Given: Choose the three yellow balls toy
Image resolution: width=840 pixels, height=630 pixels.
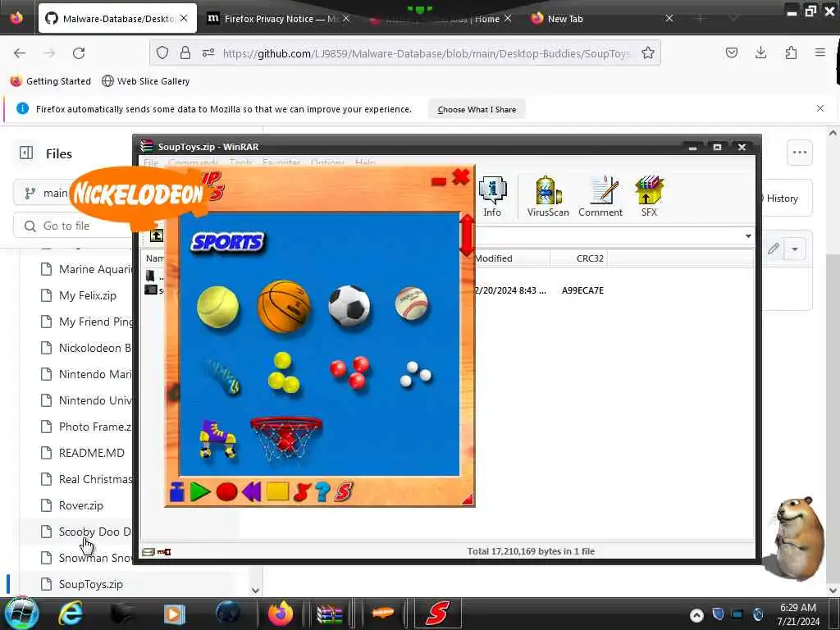Looking at the screenshot, I should [x=283, y=372].
